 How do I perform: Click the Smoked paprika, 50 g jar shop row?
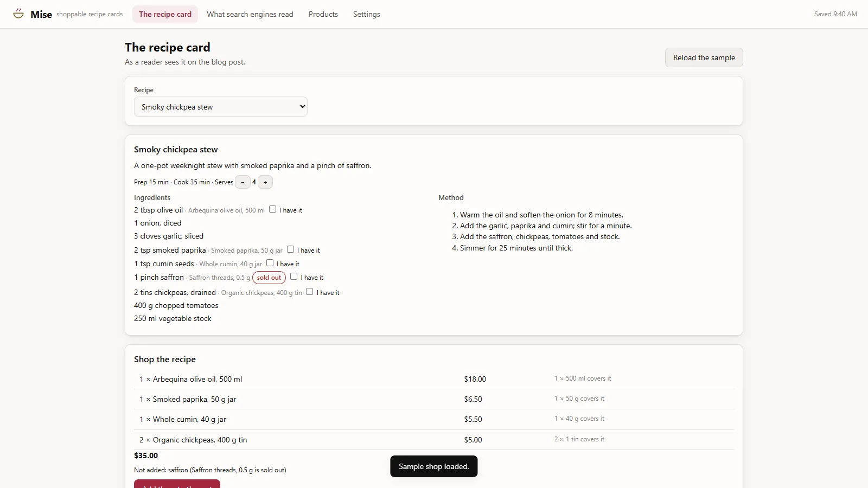point(434,399)
